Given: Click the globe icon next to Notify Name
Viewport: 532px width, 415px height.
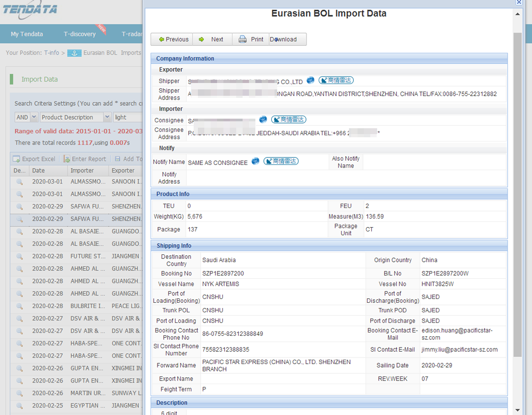Looking at the screenshot, I should pyautogui.click(x=255, y=161).
